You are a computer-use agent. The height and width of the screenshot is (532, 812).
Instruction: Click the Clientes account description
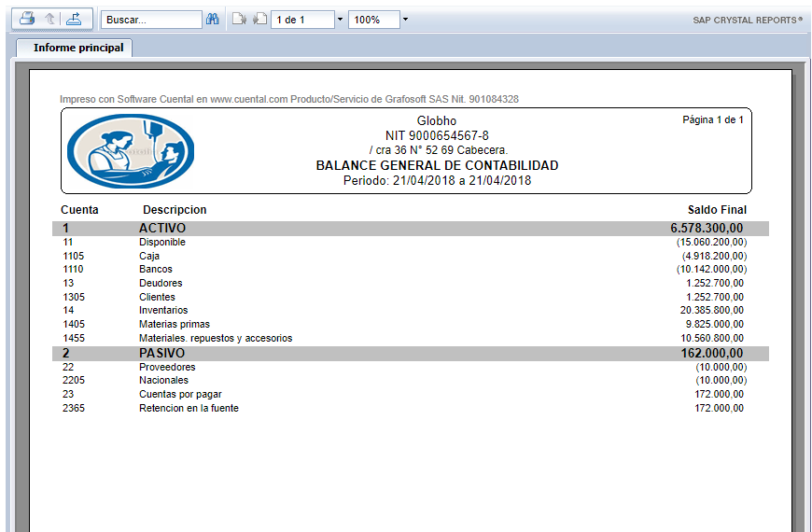(157, 297)
